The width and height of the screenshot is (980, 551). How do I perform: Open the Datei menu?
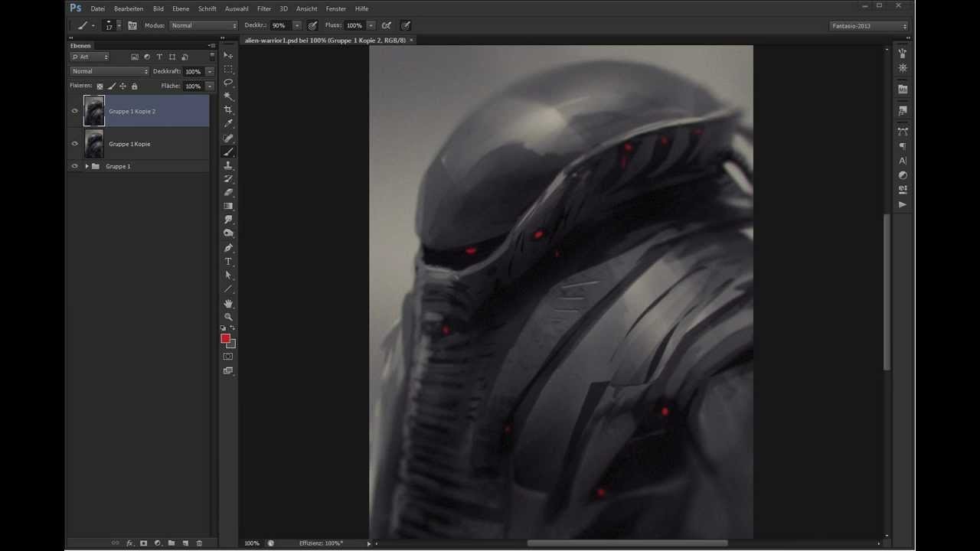pos(97,8)
